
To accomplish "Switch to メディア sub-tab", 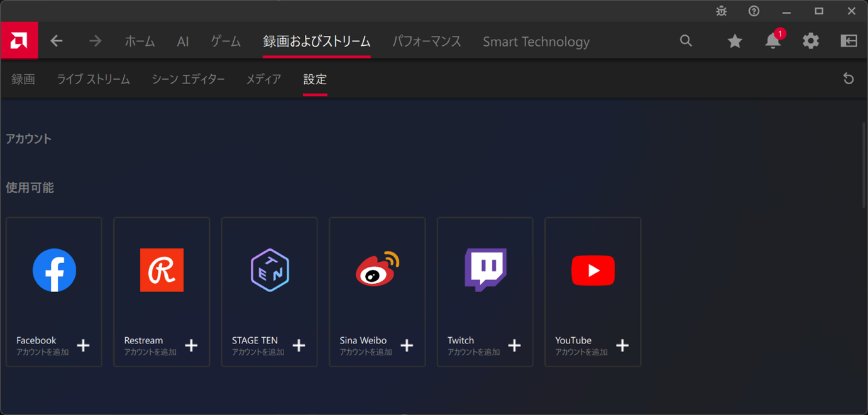I will 263,79.
